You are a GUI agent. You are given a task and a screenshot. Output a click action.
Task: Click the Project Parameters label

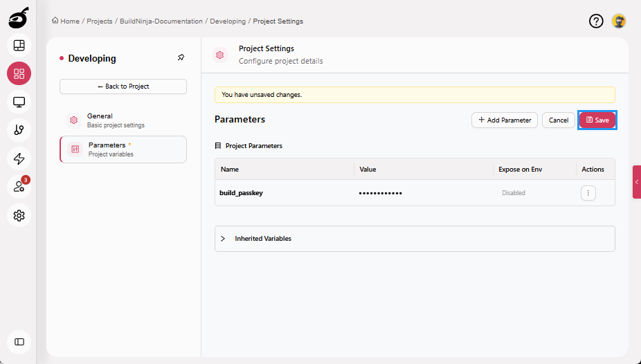tap(254, 146)
